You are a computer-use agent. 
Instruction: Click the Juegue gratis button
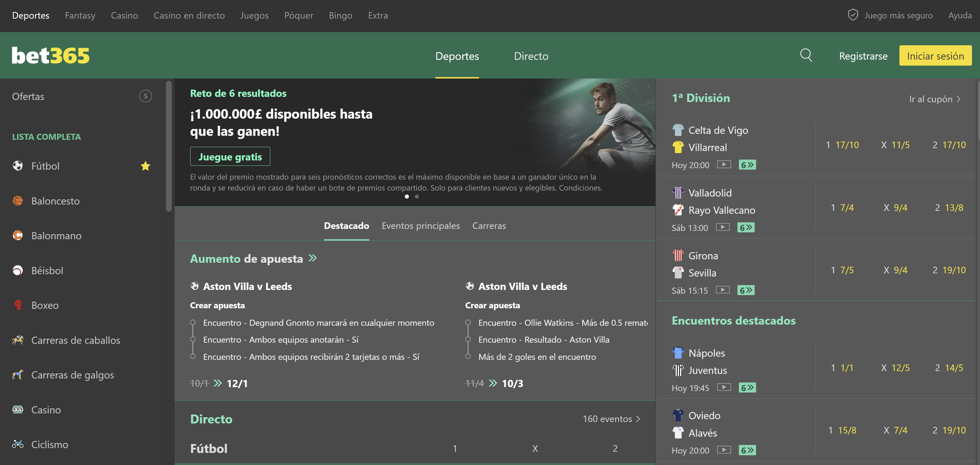(x=230, y=156)
